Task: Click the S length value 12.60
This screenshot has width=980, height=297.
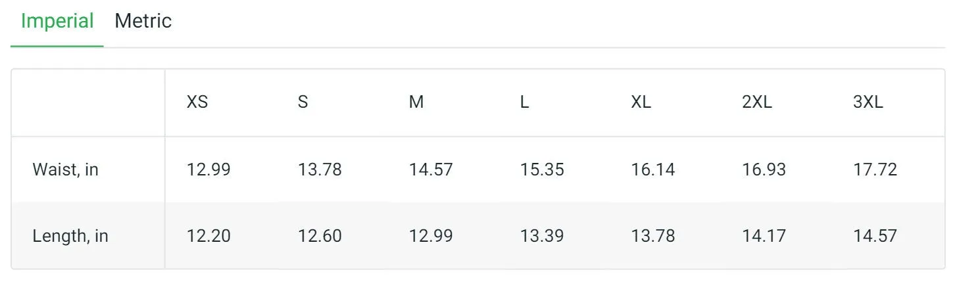Action: [320, 236]
